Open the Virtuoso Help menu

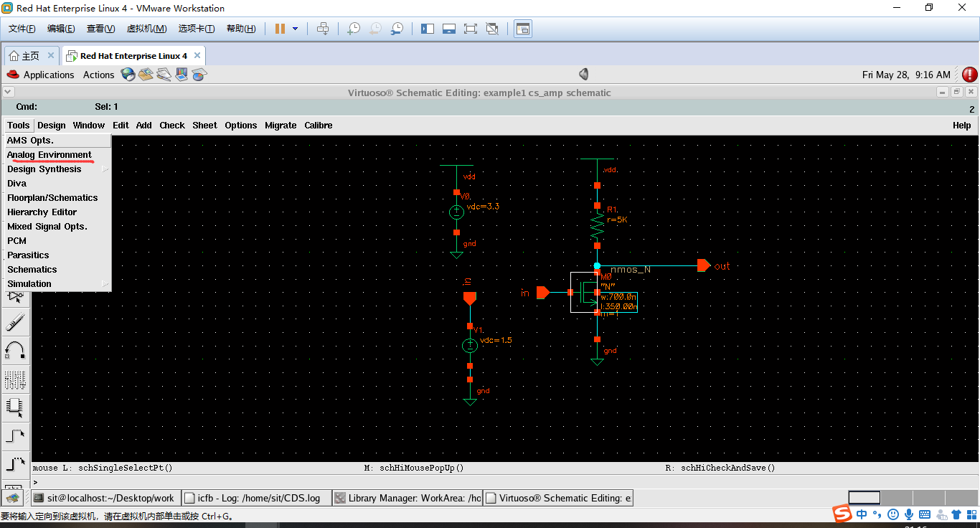[961, 125]
